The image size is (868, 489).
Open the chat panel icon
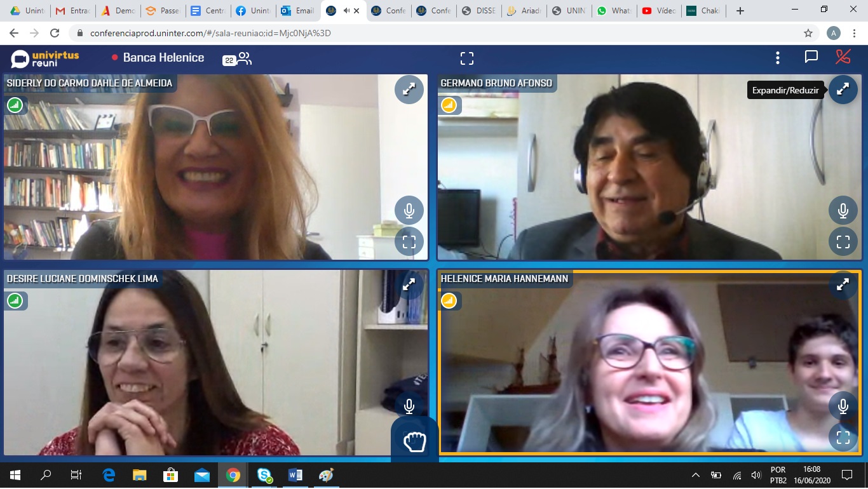(811, 57)
